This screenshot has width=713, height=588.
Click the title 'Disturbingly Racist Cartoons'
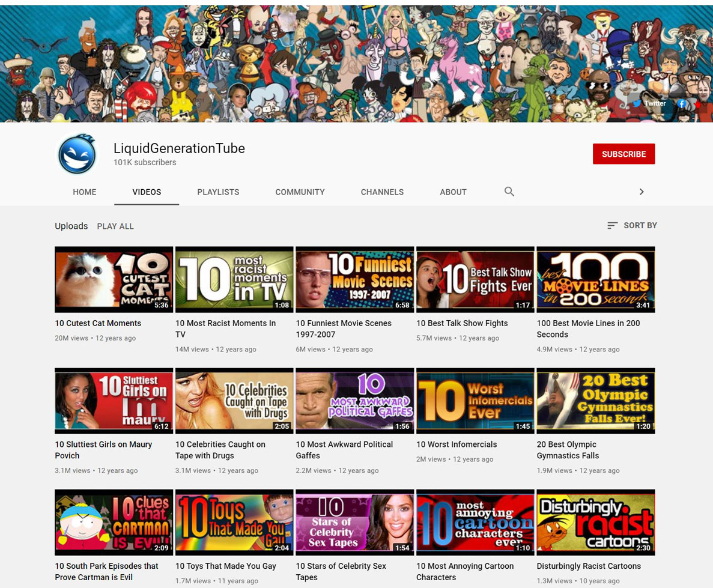589,566
